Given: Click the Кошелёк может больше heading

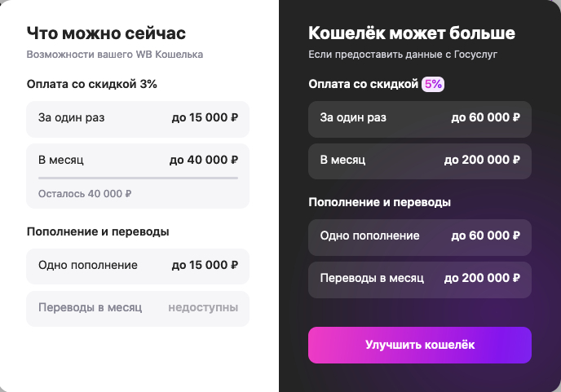Looking at the screenshot, I should (x=411, y=33).
